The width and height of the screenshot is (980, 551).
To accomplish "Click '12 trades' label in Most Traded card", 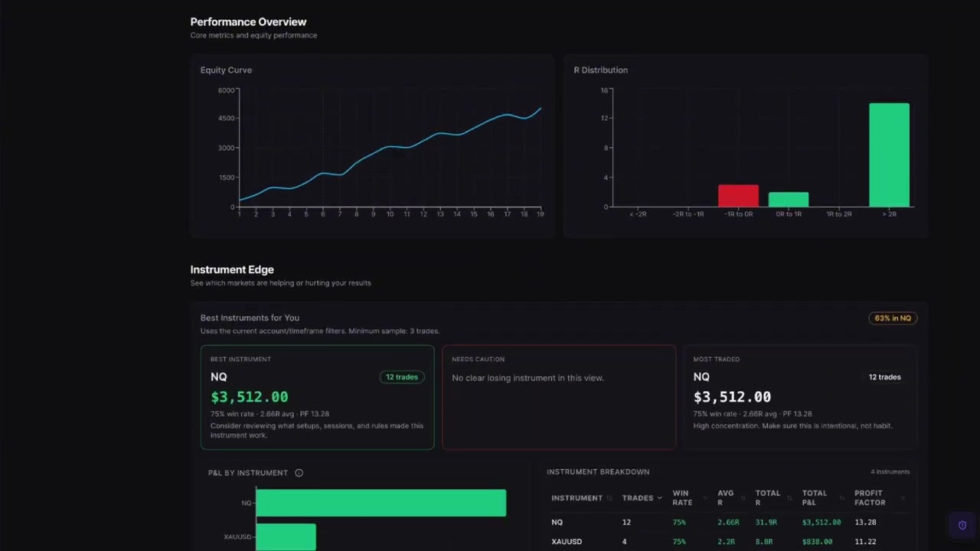I will 884,377.
